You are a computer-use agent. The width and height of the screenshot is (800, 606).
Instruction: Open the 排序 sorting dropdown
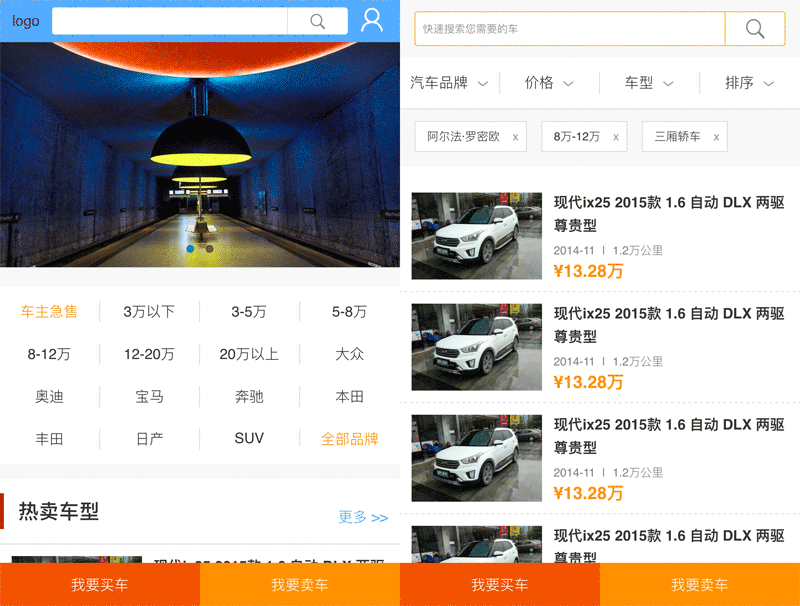click(749, 83)
